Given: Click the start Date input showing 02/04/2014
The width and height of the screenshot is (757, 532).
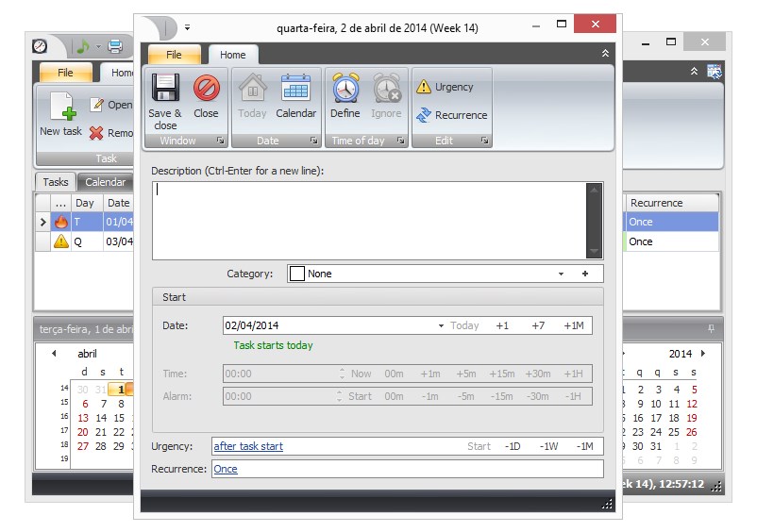Looking at the screenshot, I should pyautogui.click(x=329, y=325).
